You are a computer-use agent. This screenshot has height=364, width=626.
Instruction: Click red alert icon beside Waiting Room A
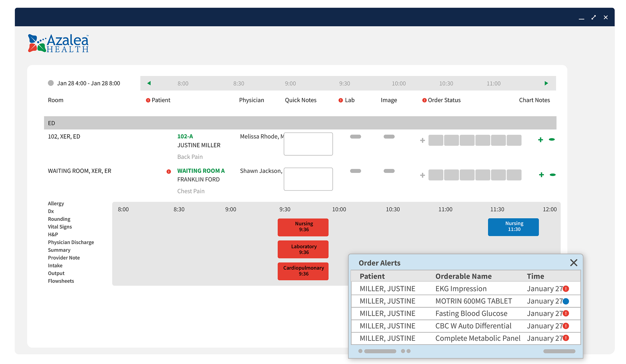pos(169,171)
